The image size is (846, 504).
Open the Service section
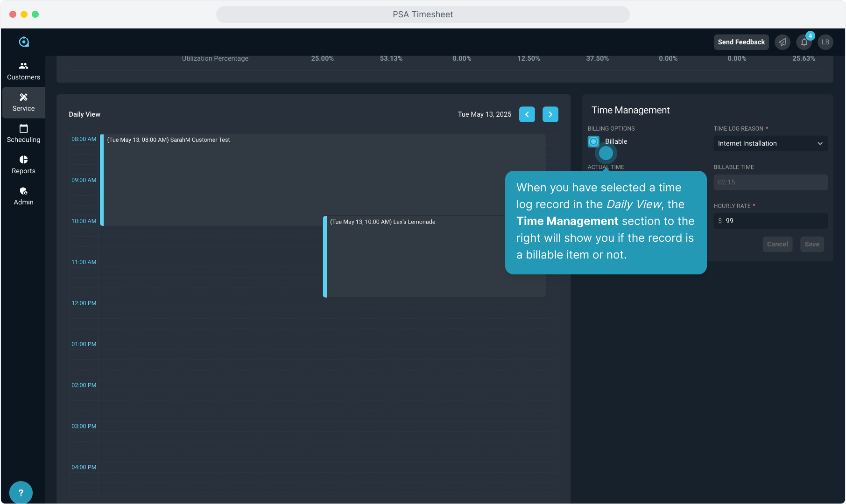click(23, 102)
